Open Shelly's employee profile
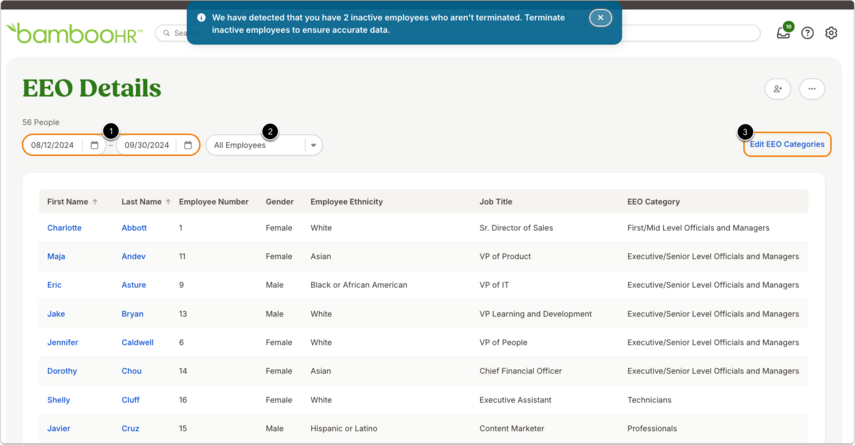This screenshot has width=855, height=445. 59,400
